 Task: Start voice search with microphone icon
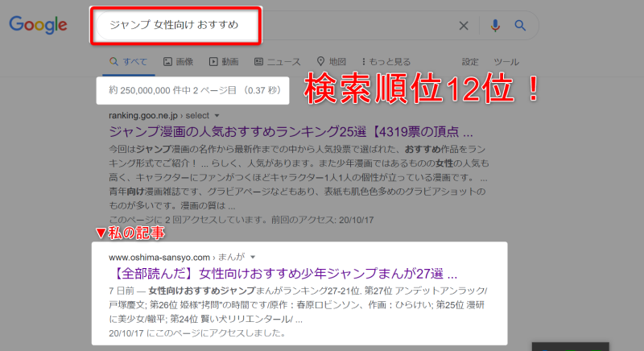point(495,26)
